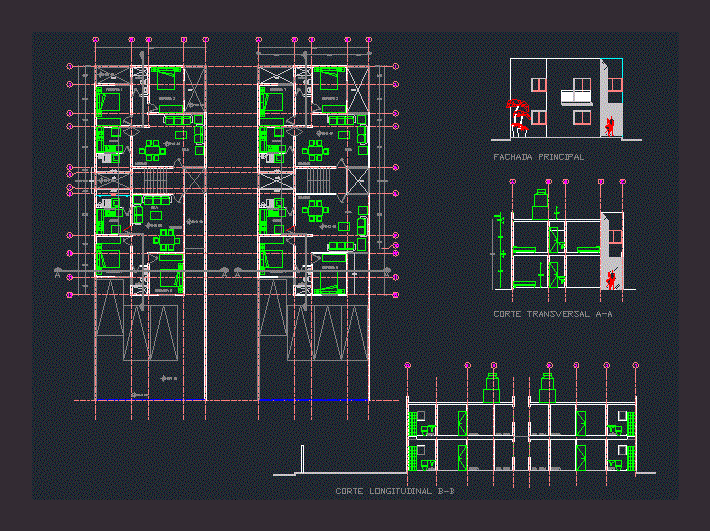
Task: Click the boundary wall post left of longitudinal section
Action: click(302, 458)
